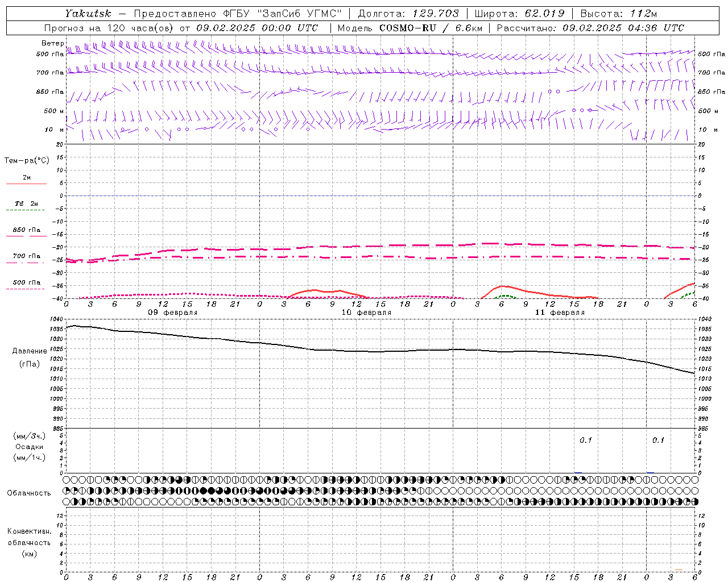Click the orange convective cloud mark
728x582 pixels.
coord(679,570)
